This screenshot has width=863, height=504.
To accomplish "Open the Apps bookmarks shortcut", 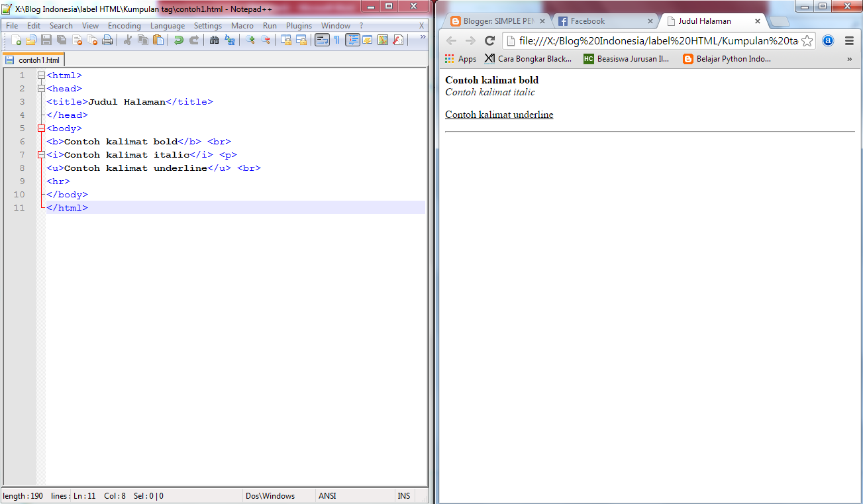I will pyautogui.click(x=461, y=59).
